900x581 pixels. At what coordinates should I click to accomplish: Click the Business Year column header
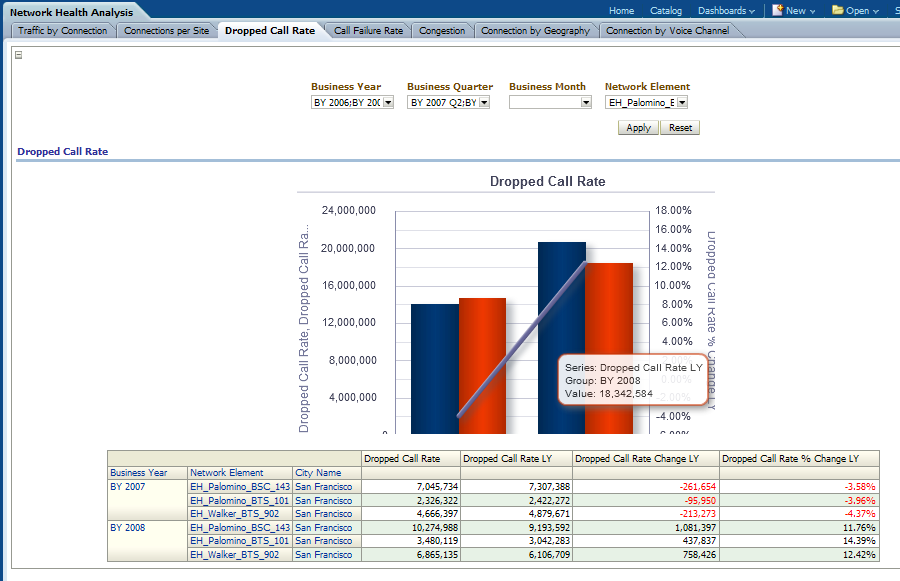tap(138, 472)
